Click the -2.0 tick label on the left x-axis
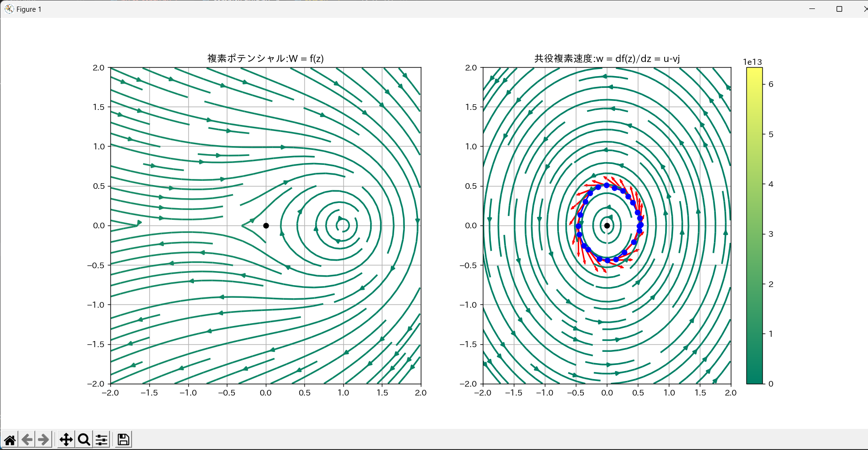Image resolution: width=868 pixels, height=450 pixels. coord(111,393)
